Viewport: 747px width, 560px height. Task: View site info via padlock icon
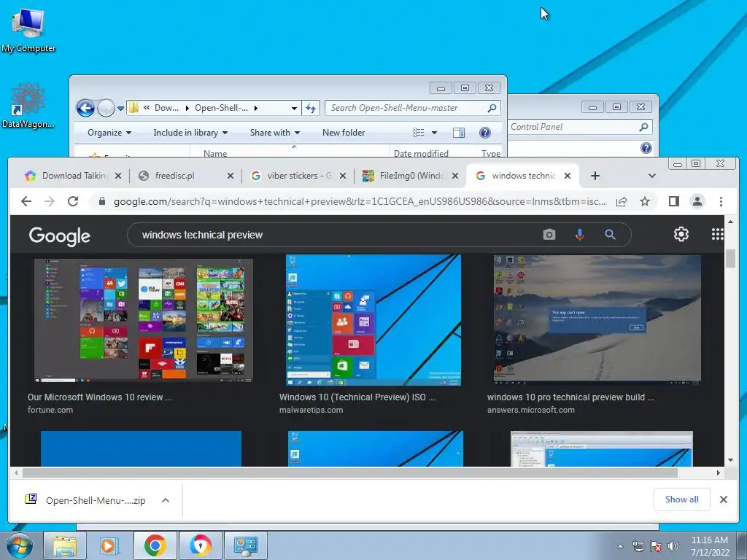101,201
